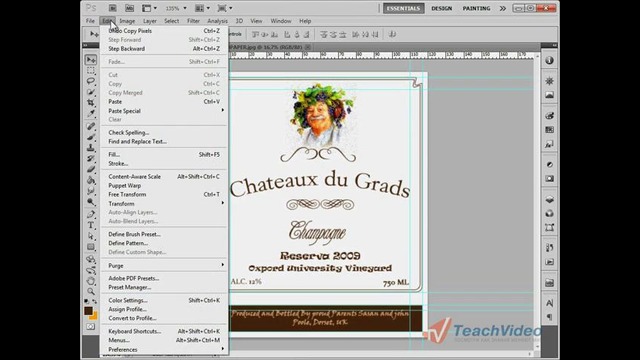640x360 pixels.
Task: Select the Horizontal Type tool
Action: [91, 225]
